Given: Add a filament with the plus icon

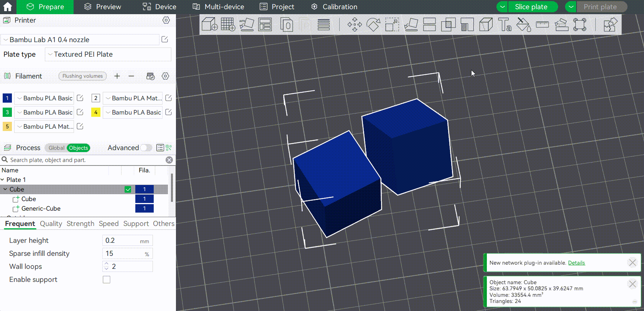Looking at the screenshot, I should pyautogui.click(x=117, y=76).
